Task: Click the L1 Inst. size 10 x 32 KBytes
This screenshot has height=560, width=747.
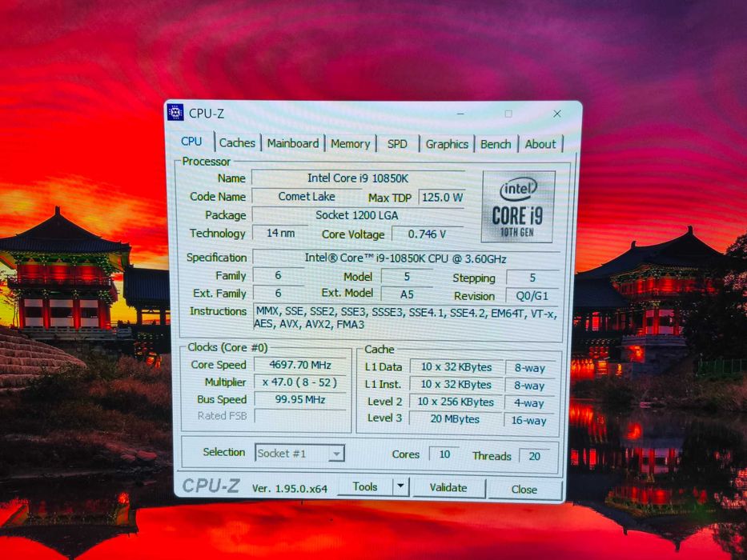Action: point(456,384)
